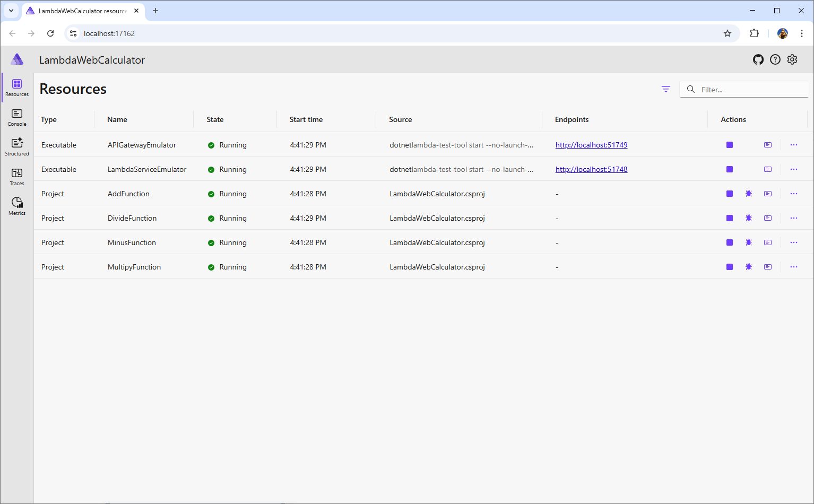Open the browser Extensions menu
This screenshot has height=504, width=814.
(754, 33)
